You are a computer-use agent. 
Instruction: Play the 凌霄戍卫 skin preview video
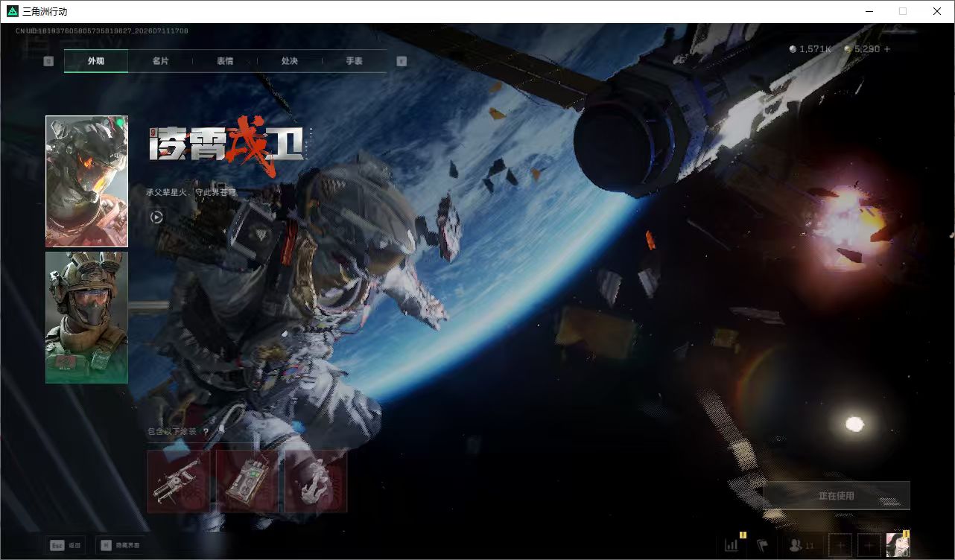(x=156, y=217)
